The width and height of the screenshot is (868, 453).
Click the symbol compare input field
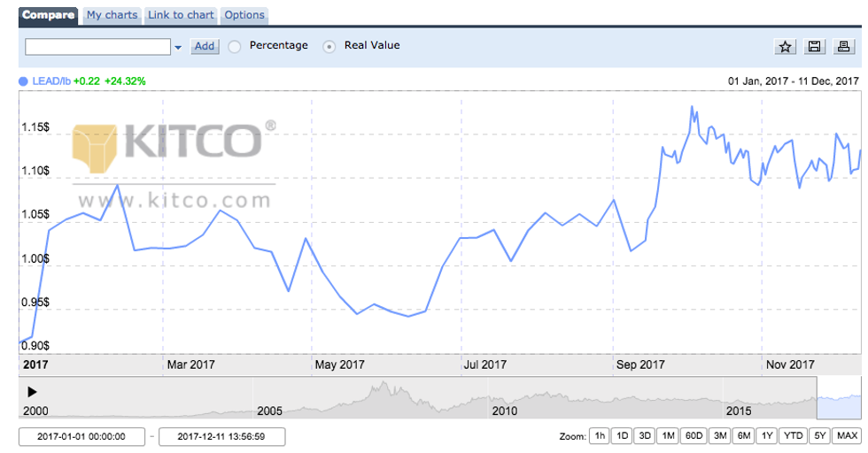pyautogui.click(x=97, y=47)
